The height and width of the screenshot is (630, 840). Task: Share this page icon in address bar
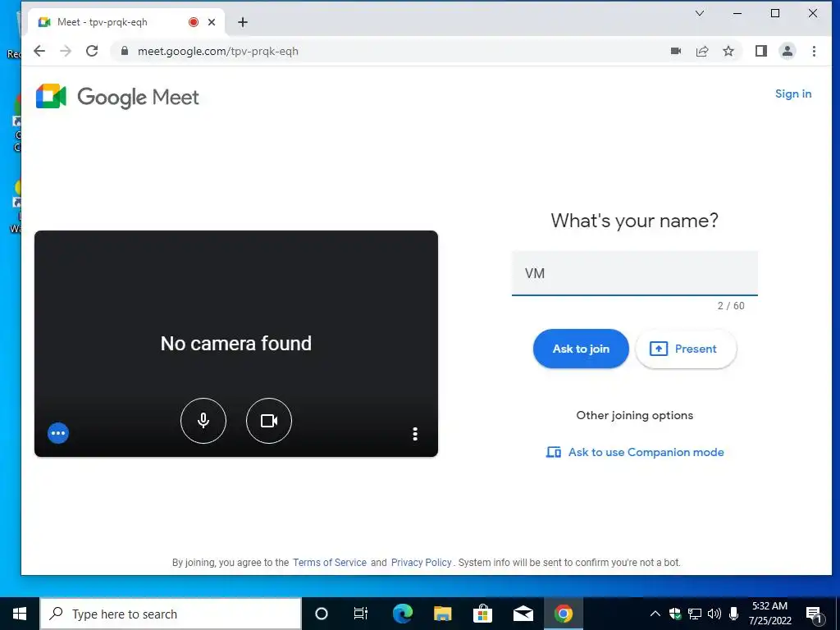point(702,51)
